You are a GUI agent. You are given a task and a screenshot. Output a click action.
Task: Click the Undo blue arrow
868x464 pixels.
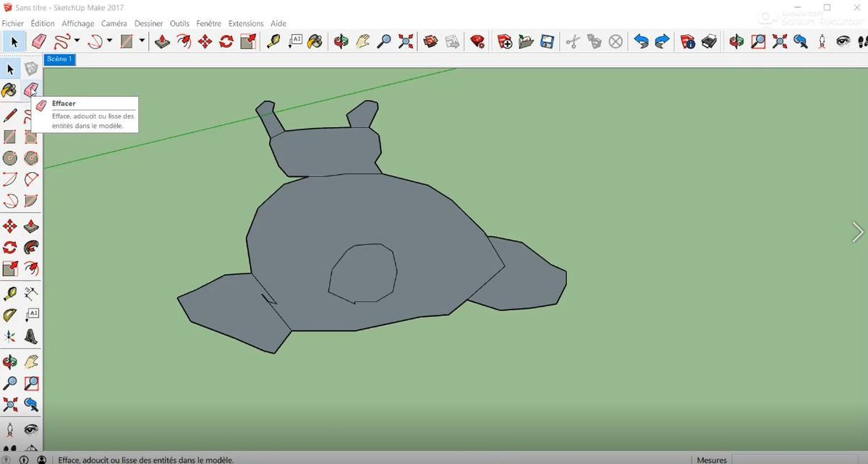(x=641, y=41)
